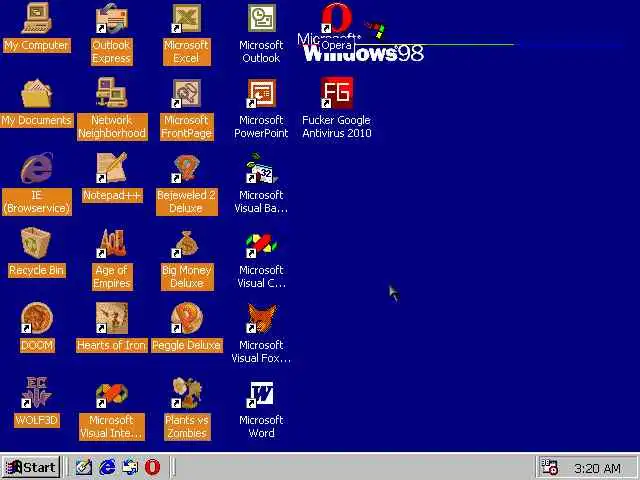Open the My Computer desktop icon
The height and width of the screenshot is (480, 640).
[36, 18]
